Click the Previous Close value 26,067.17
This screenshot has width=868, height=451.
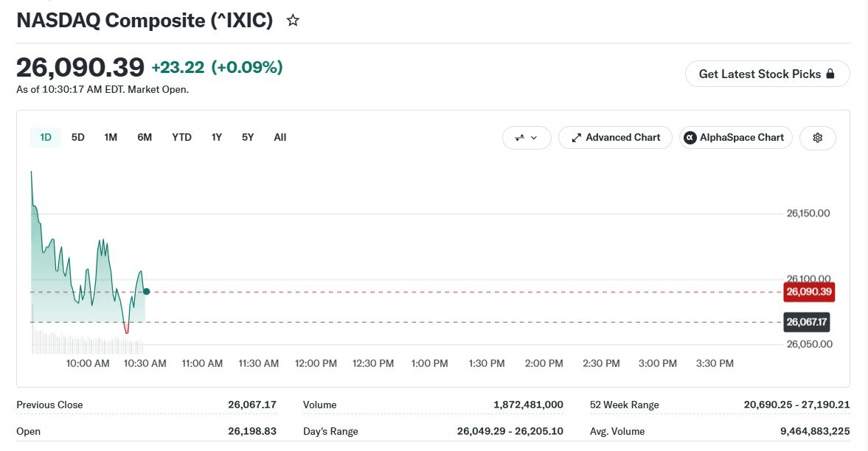252,405
